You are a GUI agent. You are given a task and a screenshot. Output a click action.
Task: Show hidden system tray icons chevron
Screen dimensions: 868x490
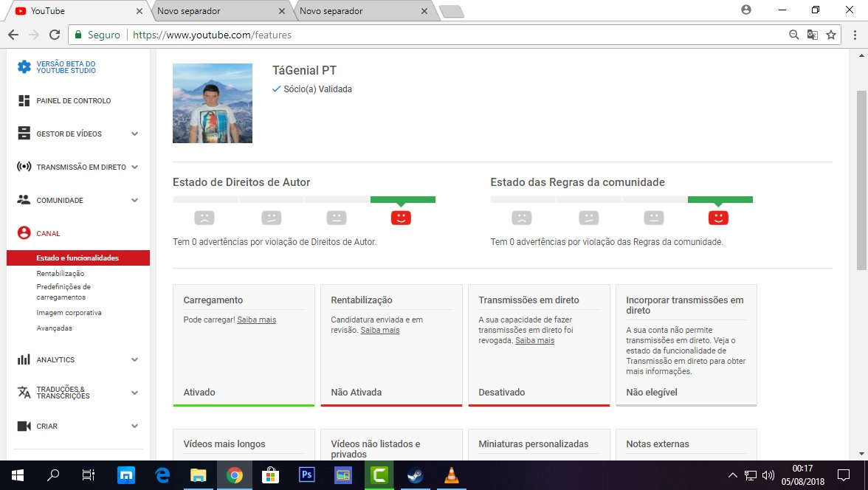[732, 475]
